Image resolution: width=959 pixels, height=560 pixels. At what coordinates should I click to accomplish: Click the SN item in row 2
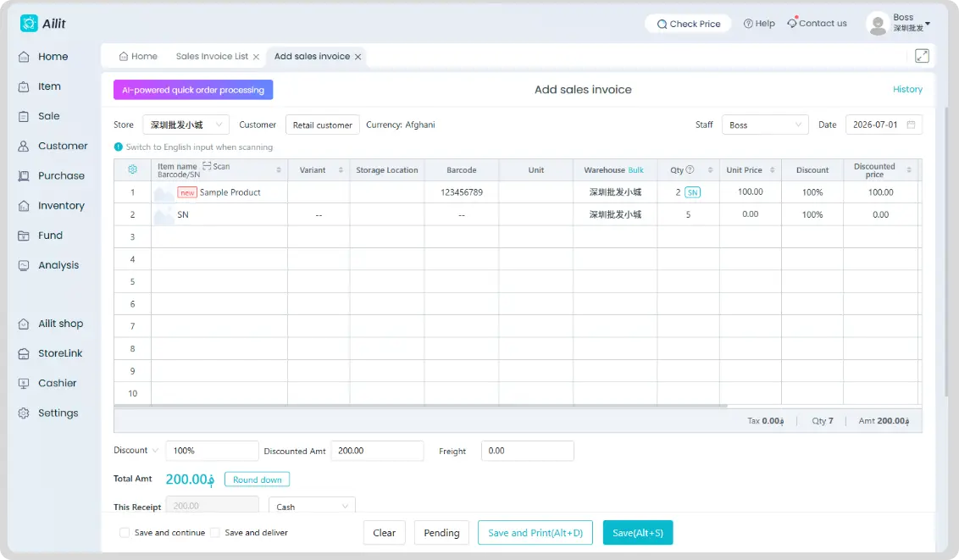point(219,214)
